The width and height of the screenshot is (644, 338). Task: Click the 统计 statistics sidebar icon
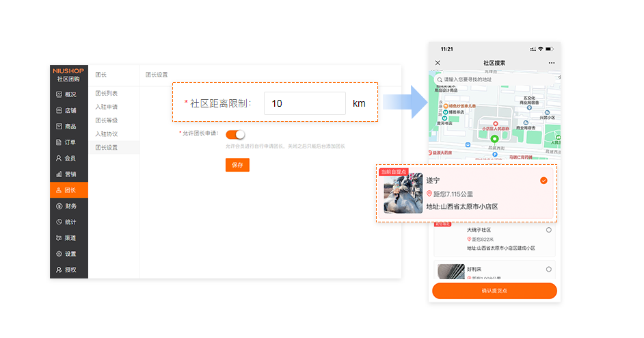pyautogui.click(x=59, y=222)
